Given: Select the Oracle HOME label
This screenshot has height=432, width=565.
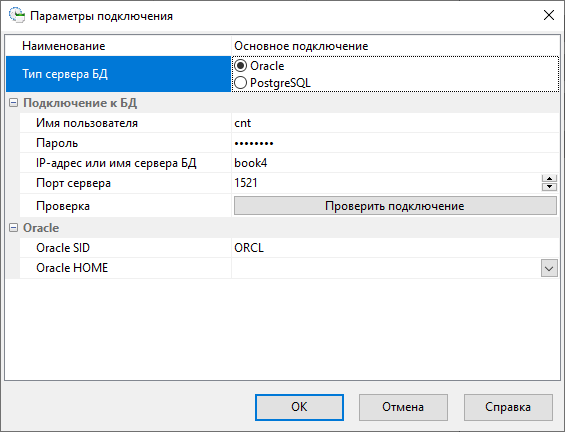Looking at the screenshot, I should [x=72, y=268].
